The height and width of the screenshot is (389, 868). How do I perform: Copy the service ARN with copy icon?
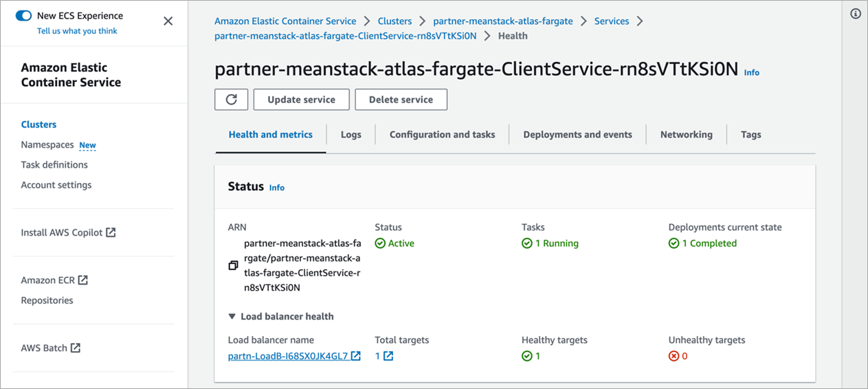tap(233, 265)
